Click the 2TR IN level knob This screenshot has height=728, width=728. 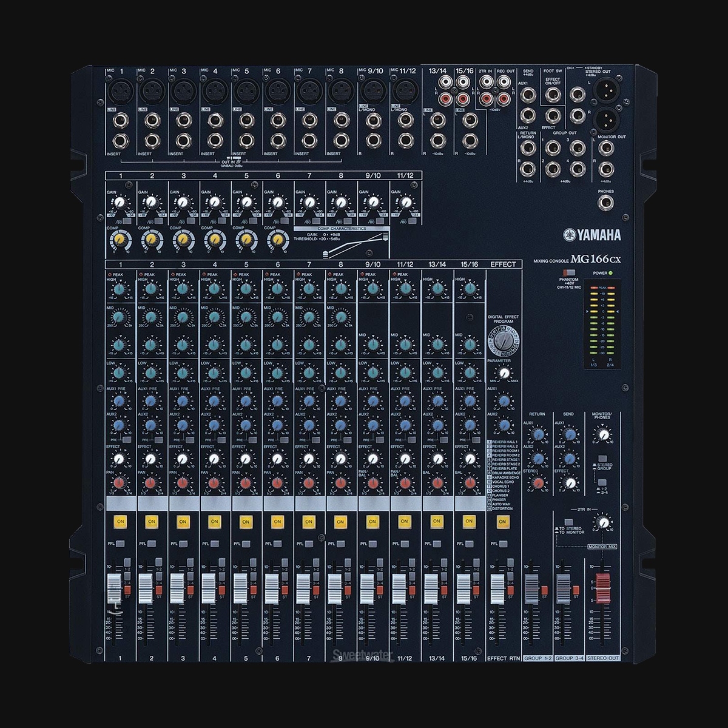coord(602,522)
